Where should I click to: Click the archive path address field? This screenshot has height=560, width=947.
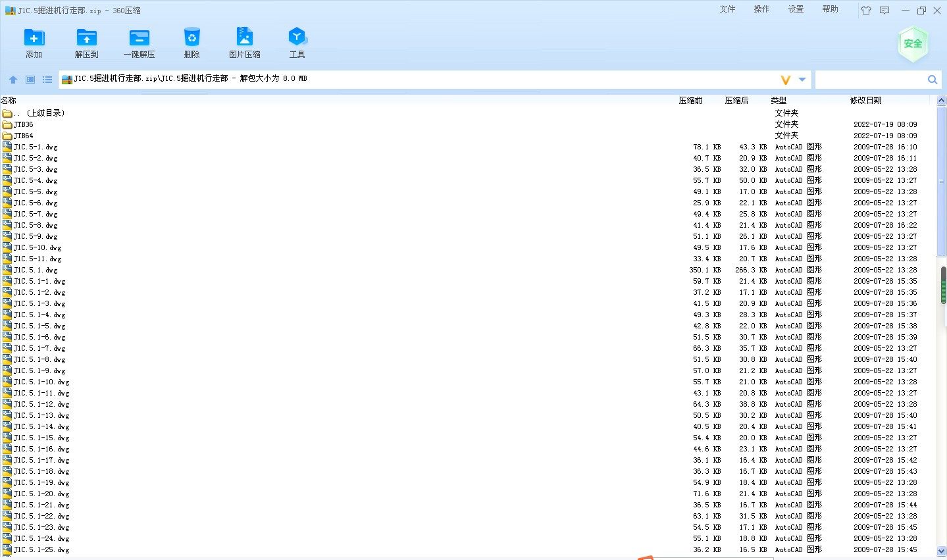coord(421,79)
